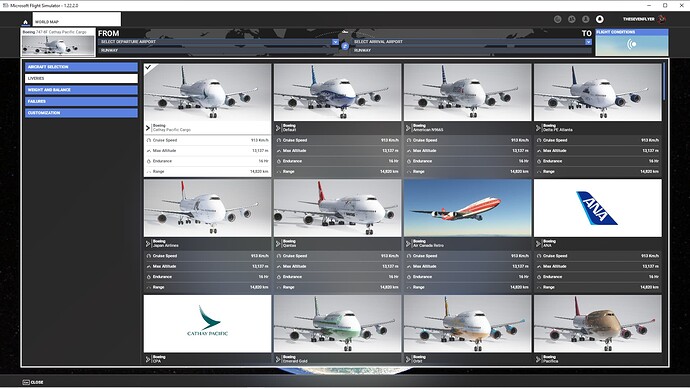This screenshot has width=690, height=388.
Task: Pick the ANA logo livery thumbnail
Action: (598, 208)
